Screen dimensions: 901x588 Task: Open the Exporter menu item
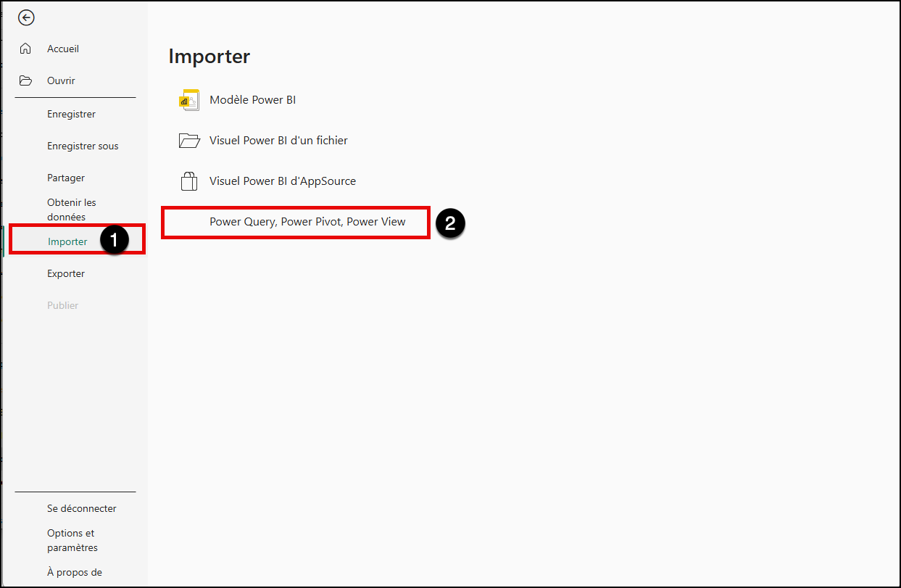(66, 273)
